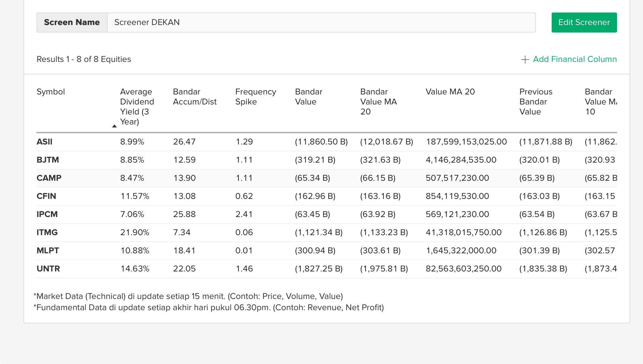Click the sort arrow by Average Dividend Yield
Viewport: 643px width, 364px height.
[x=114, y=126]
